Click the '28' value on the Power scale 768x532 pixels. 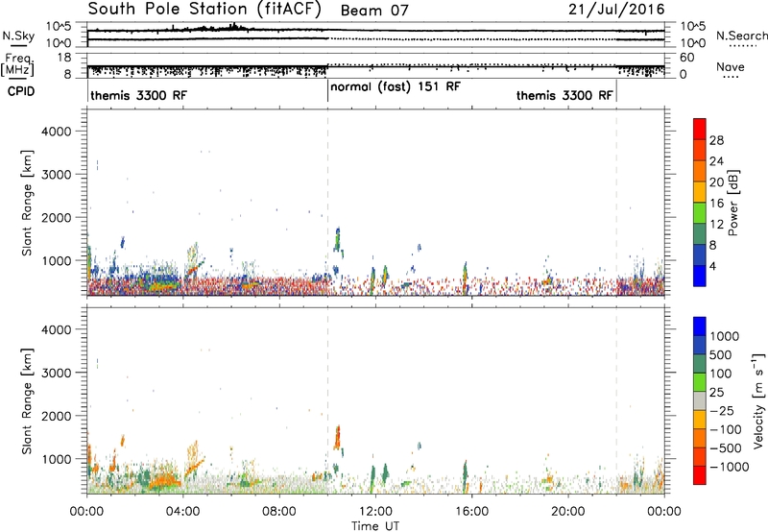716,140
